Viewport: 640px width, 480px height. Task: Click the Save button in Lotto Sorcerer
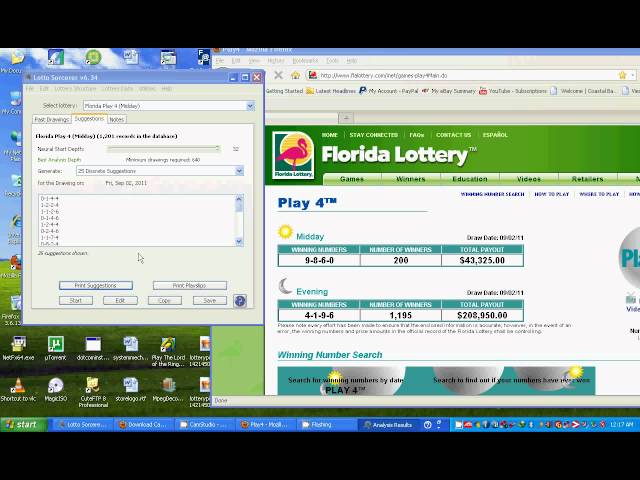pos(210,300)
